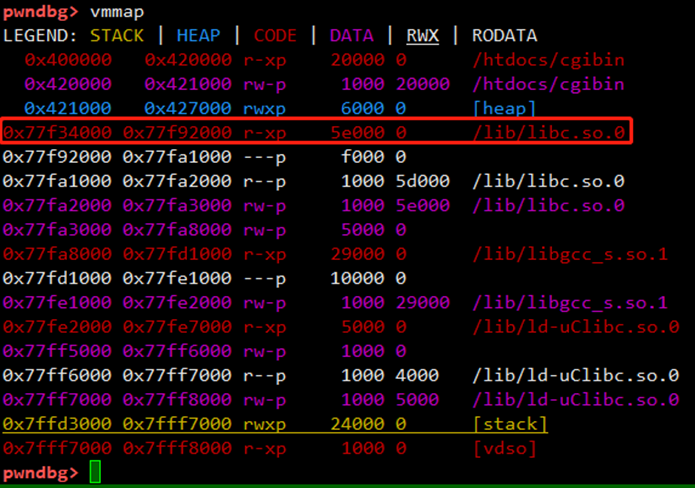Select the underlined RWX legend word
Image resolution: width=695 pixels, height=488 pixels.
tap(422, 35)
